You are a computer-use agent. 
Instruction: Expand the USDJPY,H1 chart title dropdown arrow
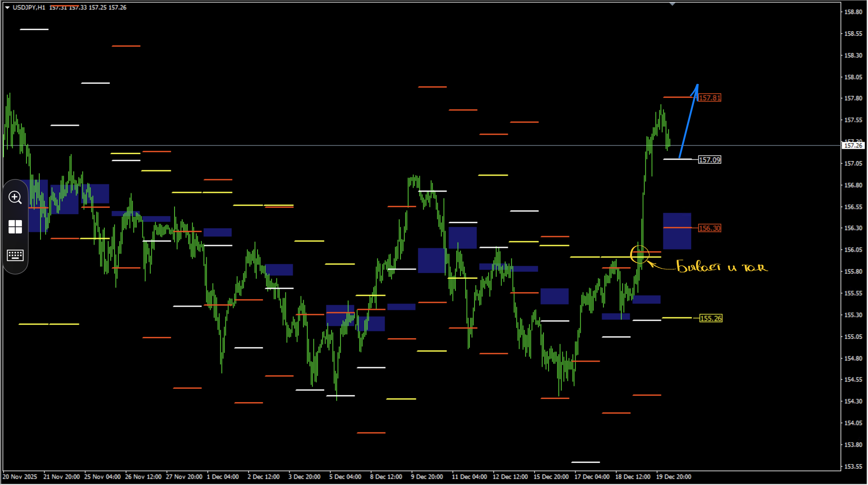point(7,7)
